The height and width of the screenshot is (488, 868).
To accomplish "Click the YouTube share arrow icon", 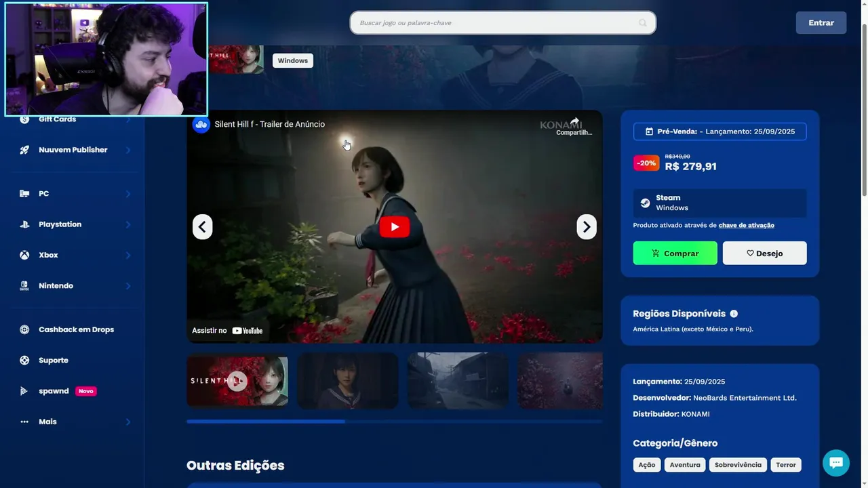I will point(574,122).
